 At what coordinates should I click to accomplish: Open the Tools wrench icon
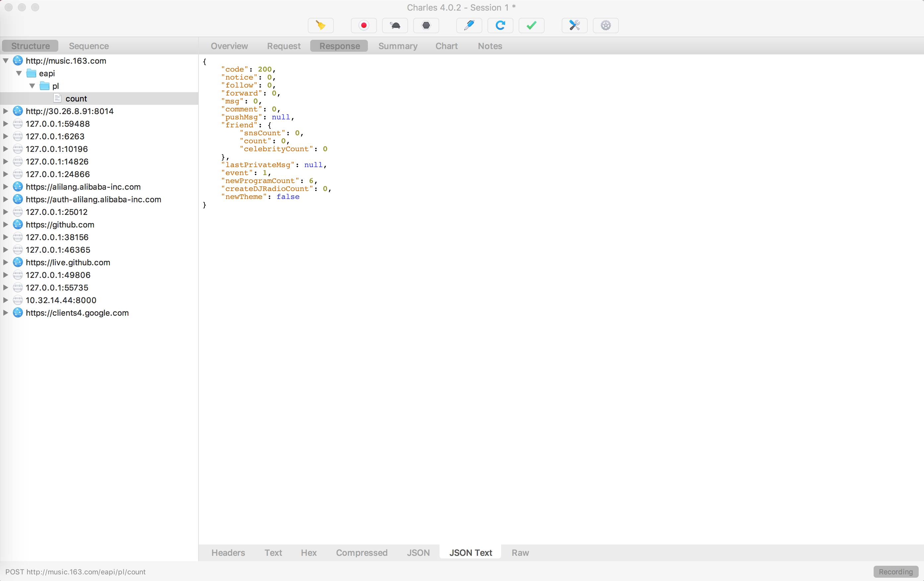574,25
